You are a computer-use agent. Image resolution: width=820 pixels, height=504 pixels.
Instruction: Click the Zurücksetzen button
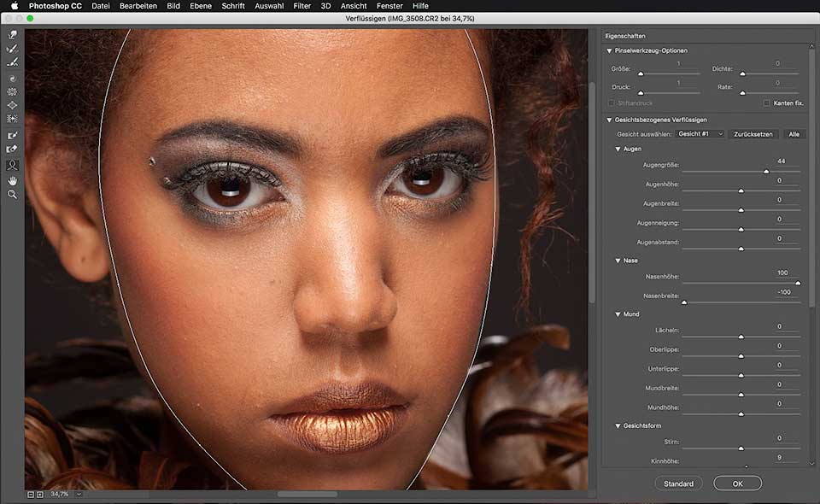[753, 134]
